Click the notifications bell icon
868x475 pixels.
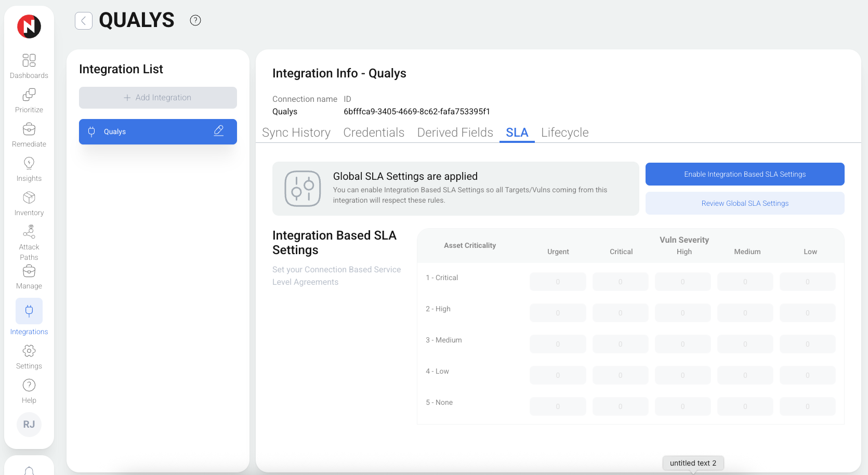pos(29,471)
